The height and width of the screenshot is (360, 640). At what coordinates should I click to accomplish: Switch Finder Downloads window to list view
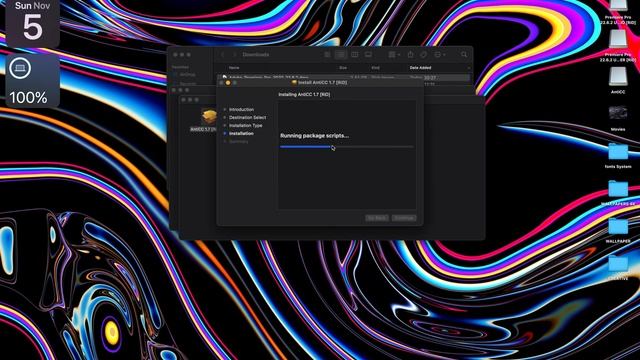(x=340, y=55)
